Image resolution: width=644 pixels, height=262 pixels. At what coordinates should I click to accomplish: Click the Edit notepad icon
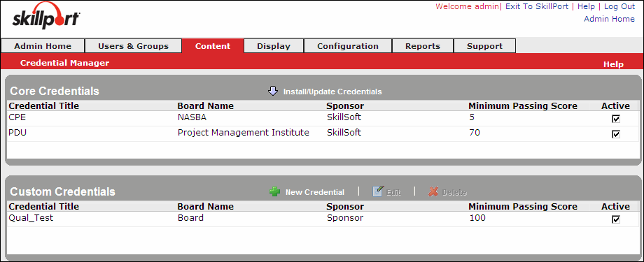click(378, 191)
